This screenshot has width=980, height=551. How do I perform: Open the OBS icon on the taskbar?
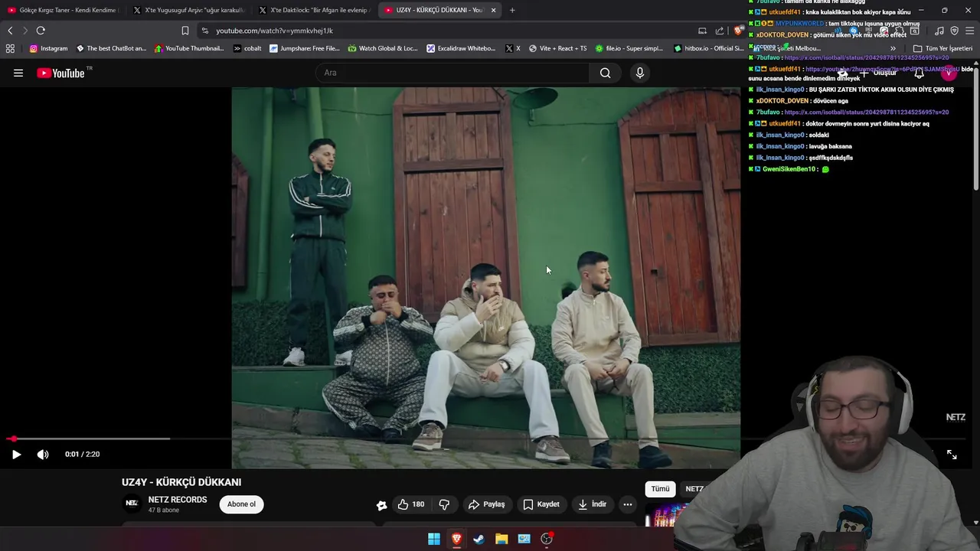(x=547, y=539)
